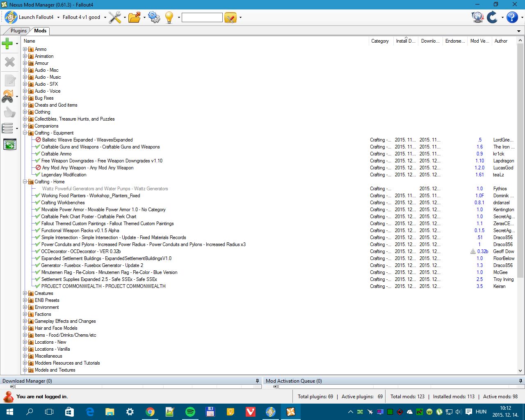Click the grey X delete mod icon
The image size is (525, 420).
point(9,62)
